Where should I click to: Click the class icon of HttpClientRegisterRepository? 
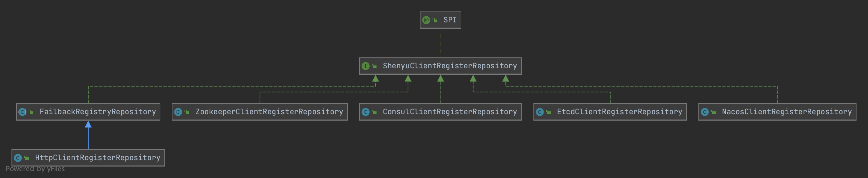18,158
